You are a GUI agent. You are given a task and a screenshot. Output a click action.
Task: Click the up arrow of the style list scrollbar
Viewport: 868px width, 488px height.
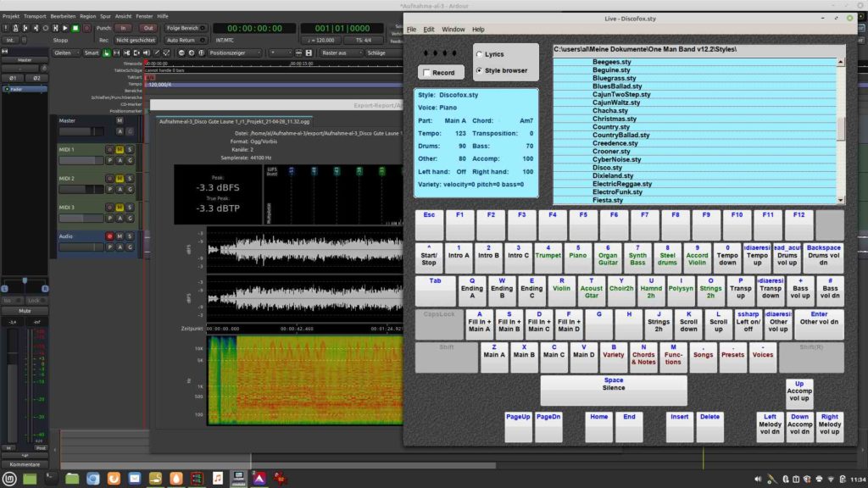point(841,63)
